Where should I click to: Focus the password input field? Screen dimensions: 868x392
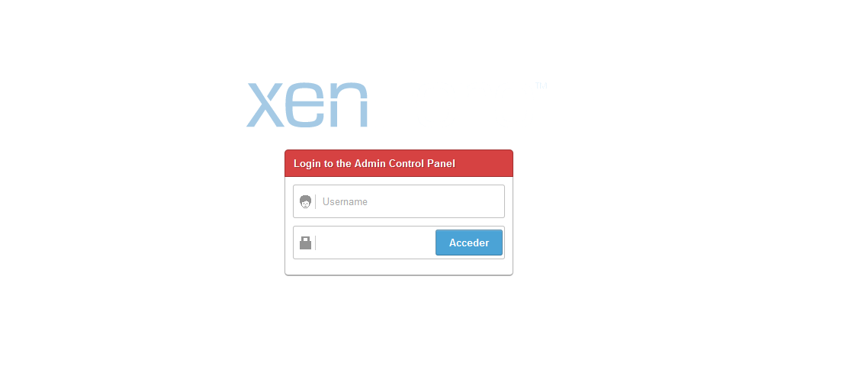(x=375, y=243)
